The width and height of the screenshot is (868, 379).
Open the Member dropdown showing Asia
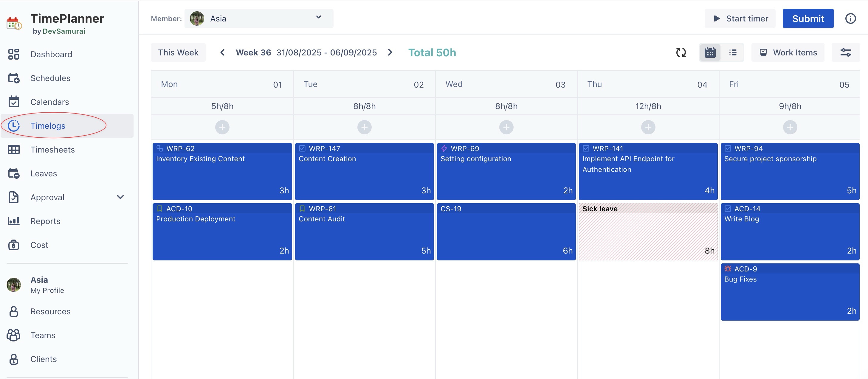click(258, 18)
